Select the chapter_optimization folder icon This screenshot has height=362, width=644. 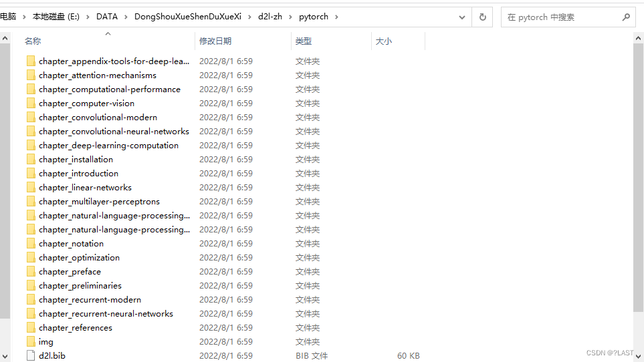coord(31,257)
